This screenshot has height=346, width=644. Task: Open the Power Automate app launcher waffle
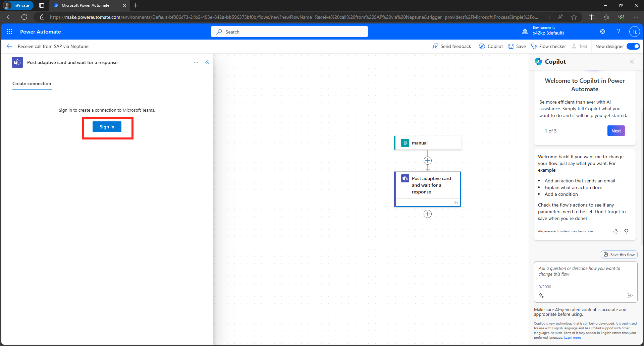(9, 32)
